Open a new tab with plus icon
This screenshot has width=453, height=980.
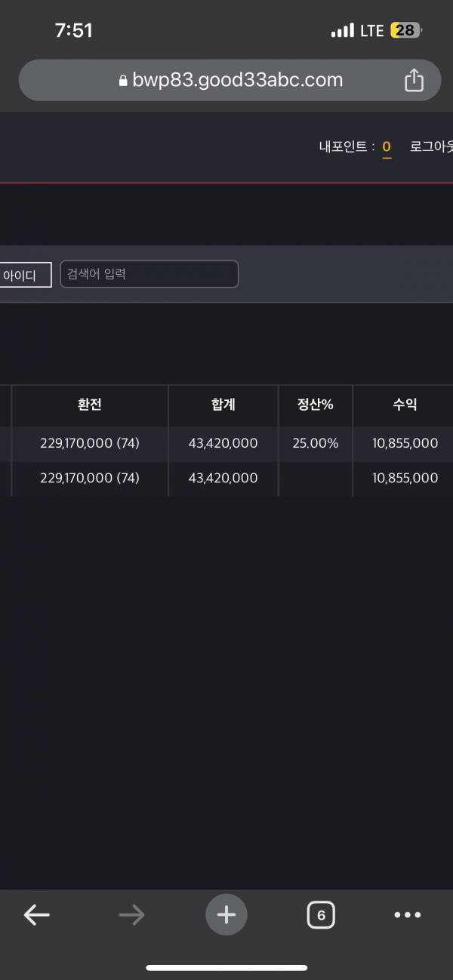coord(226,915)
